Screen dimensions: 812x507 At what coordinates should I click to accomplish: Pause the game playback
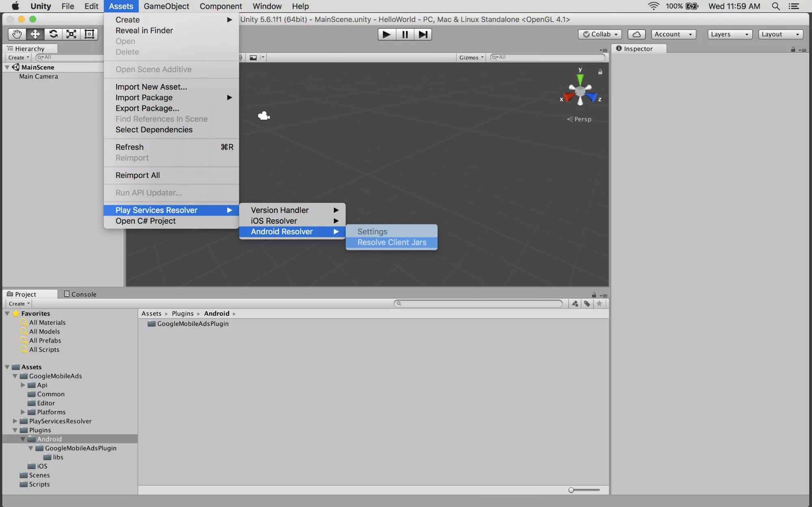click(405, 35)
